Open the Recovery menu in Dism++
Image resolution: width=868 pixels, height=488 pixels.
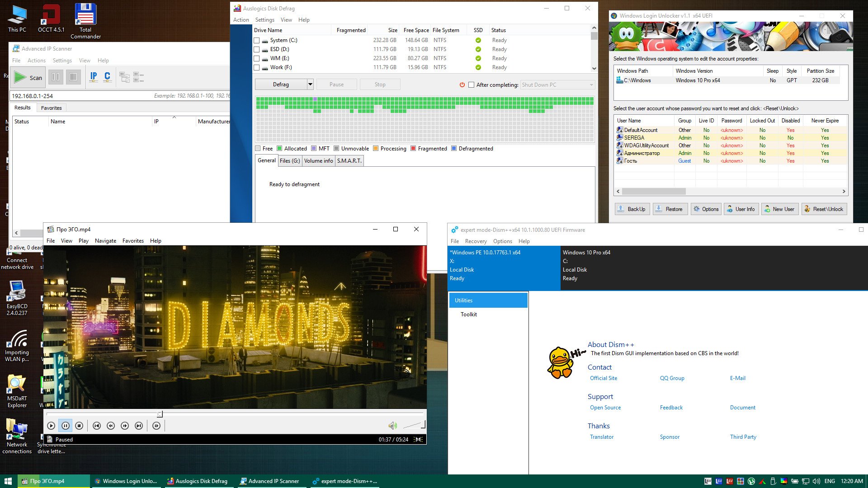pos(476,241)
